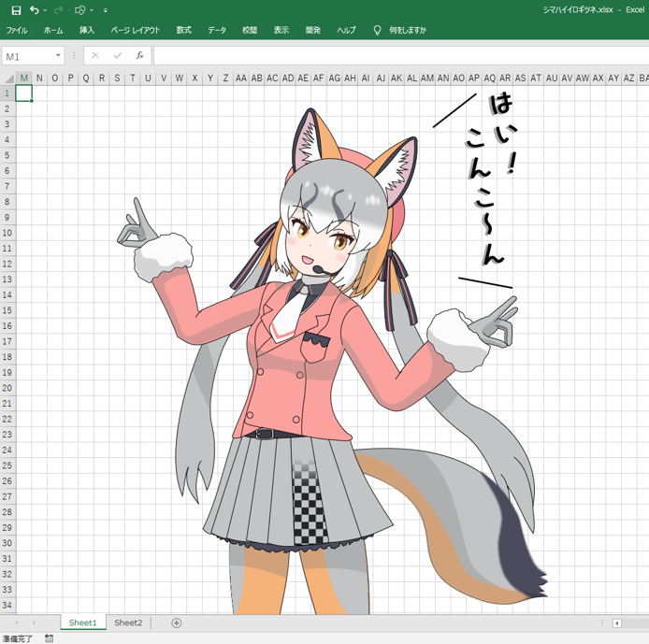Screen dimensions: 649x644
Task: Switch to the Sheet2 tab
Action: pos(128,623)
